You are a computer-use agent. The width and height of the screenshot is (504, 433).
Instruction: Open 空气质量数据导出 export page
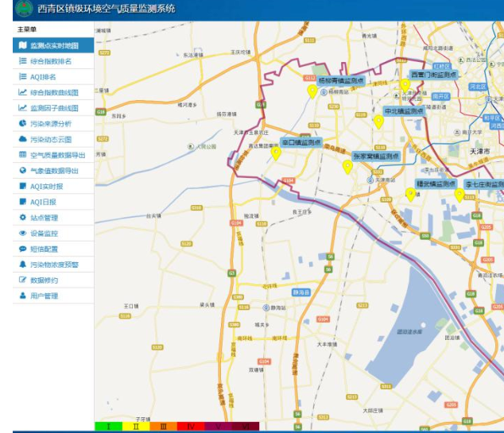point(56,155)
